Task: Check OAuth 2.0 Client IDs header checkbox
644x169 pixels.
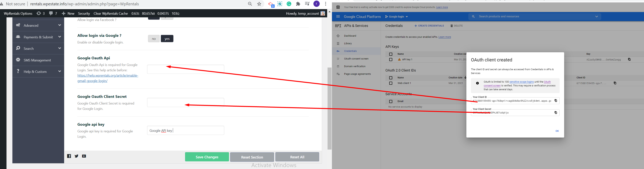Action: click(391, 78)
